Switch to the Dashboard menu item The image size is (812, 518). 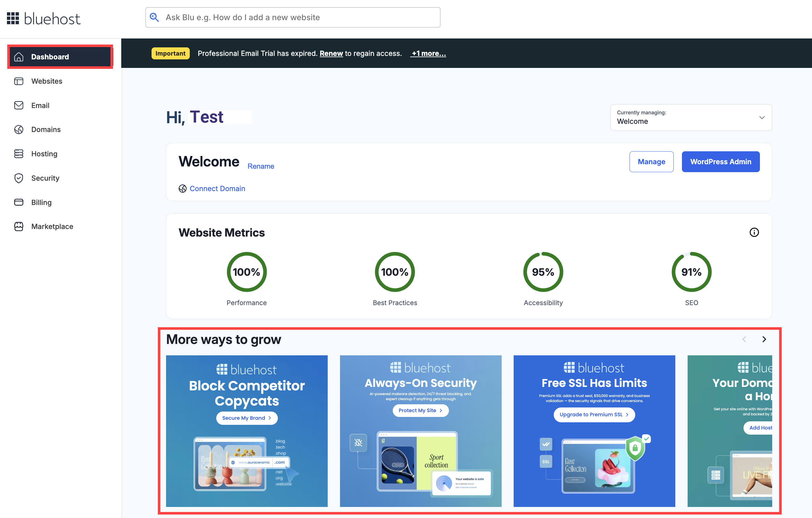(50, 57)
